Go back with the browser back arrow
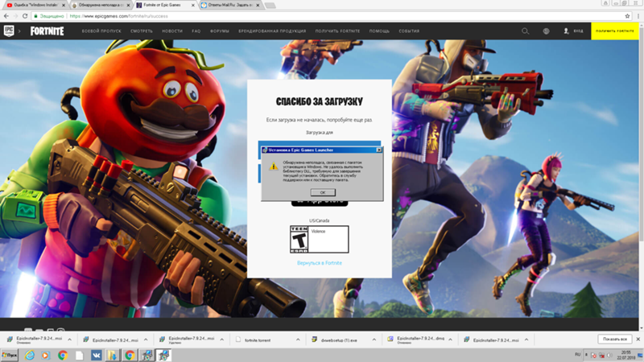Viewport: 644px width, 362px height. (x=6, y=16)
